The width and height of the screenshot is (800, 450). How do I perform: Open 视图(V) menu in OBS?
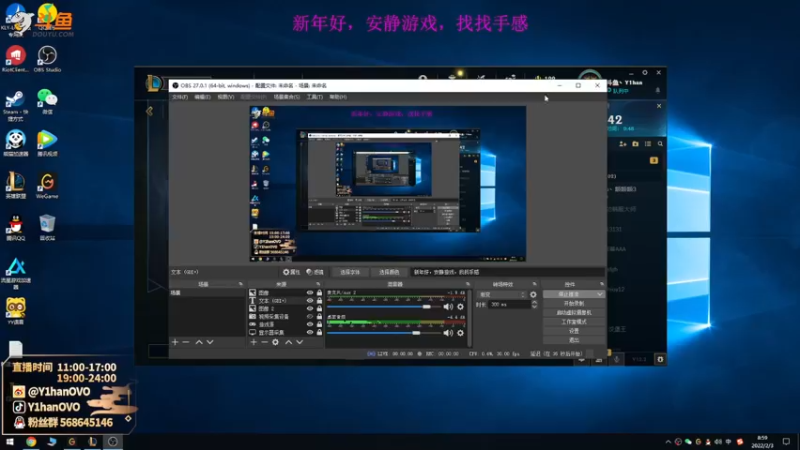226,97
